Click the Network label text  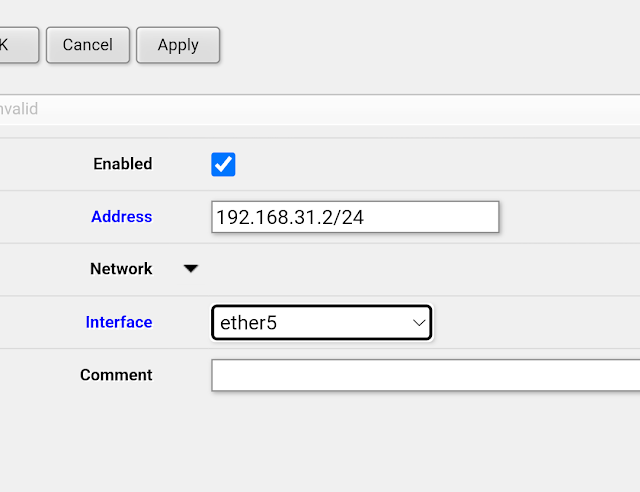point(121,269)
